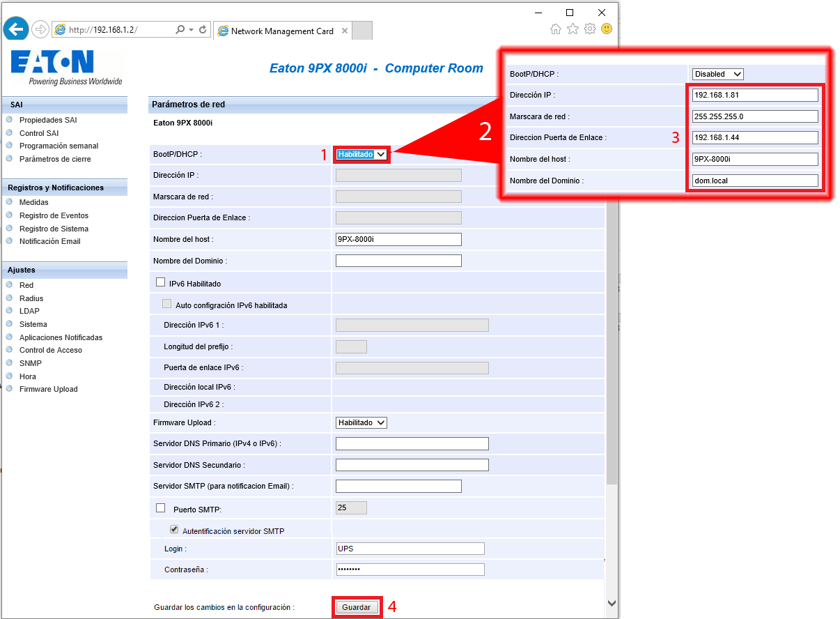
Task: Click the Servidor DNS Secundario field
Action: 412,465
